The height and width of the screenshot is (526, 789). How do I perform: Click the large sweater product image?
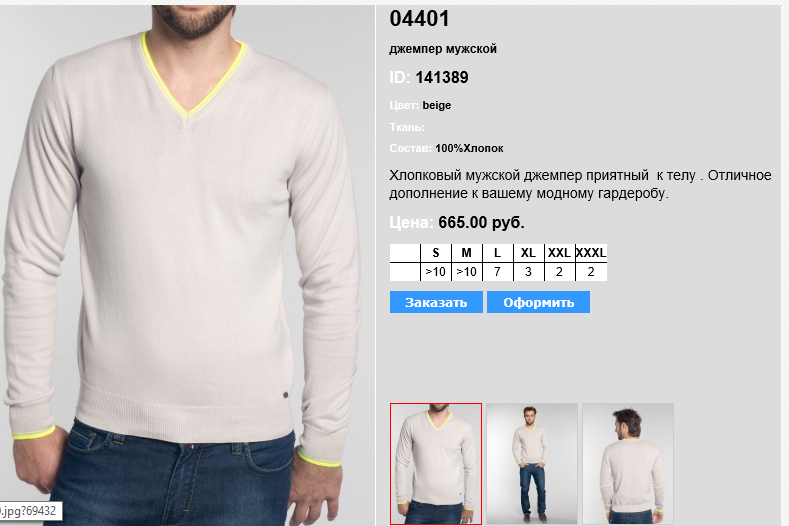[187, 265]
